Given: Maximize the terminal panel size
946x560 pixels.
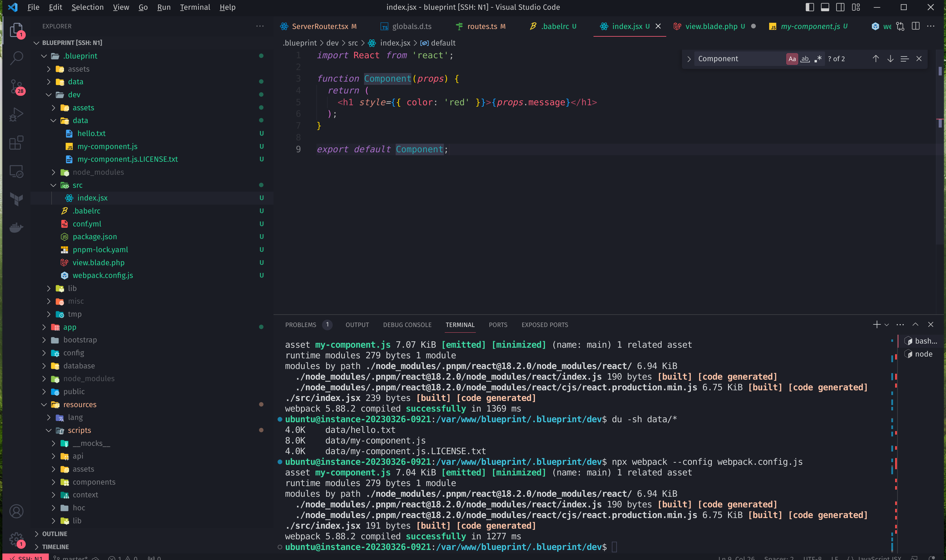Looking at the screenshot, I should tap(916, 325).
